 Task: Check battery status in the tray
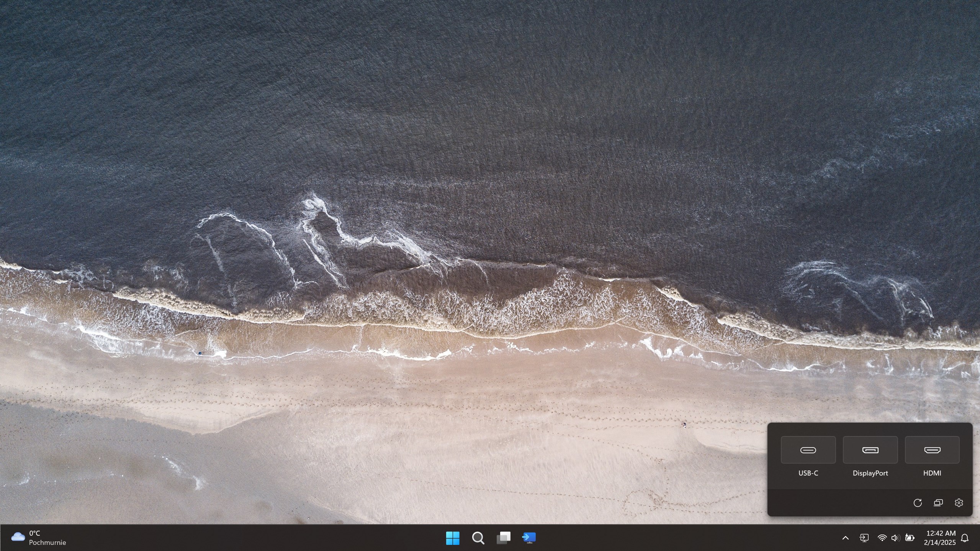(909, 538)
